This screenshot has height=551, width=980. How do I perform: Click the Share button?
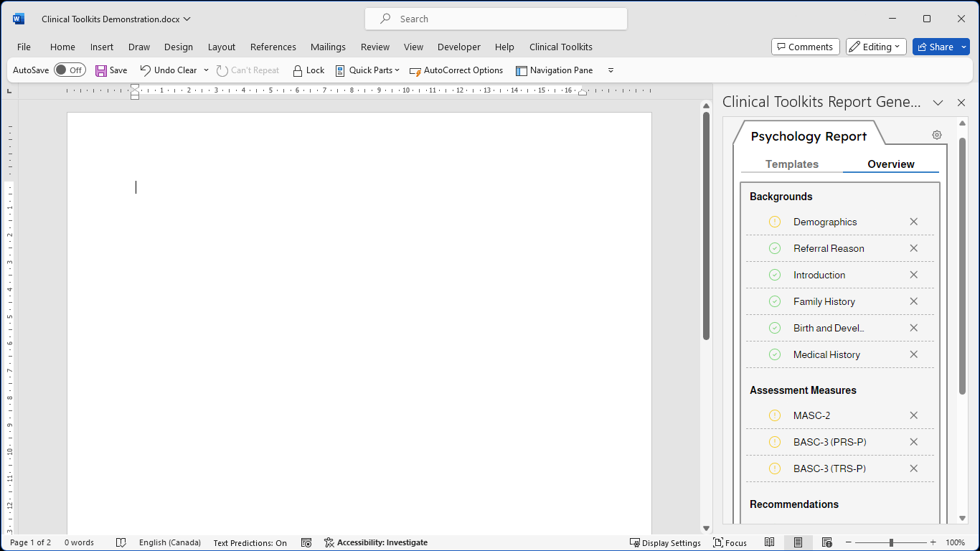935,47
